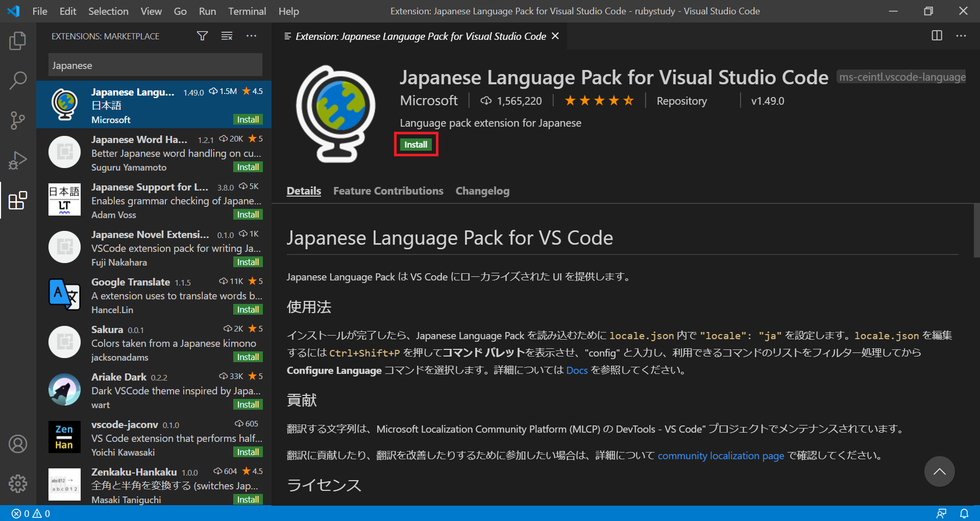Switch to the Feature Contributions tab
The width and height of the screenshot is (980, 521).
pos(388,191)
